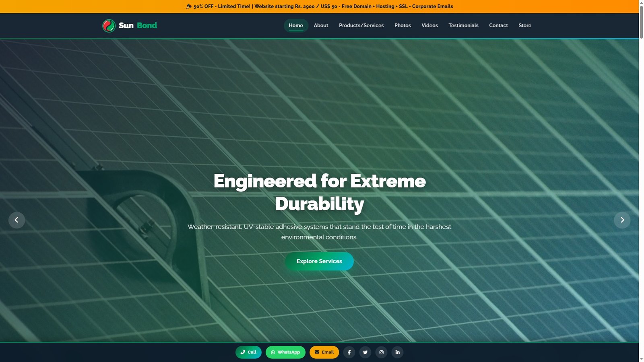Screen dimensions: 644x362
Task: Open the Twitter social icon
Action: (x=365, y=352)
